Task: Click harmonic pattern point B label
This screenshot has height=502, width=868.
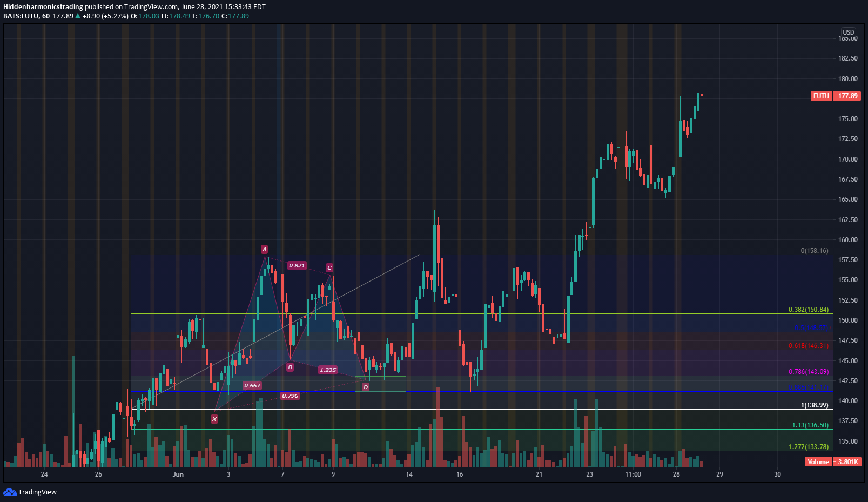Action: pyautogui.click(x=290, y=367)
